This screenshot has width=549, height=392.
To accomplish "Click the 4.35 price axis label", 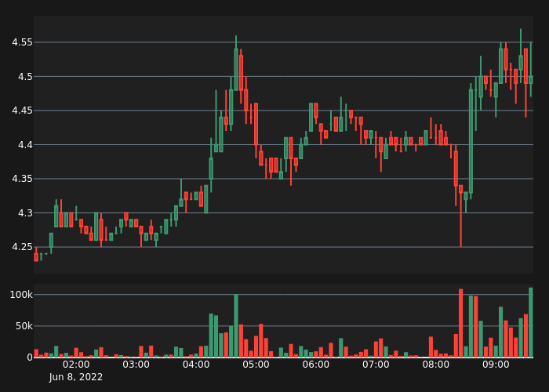I will pos(22,179).
